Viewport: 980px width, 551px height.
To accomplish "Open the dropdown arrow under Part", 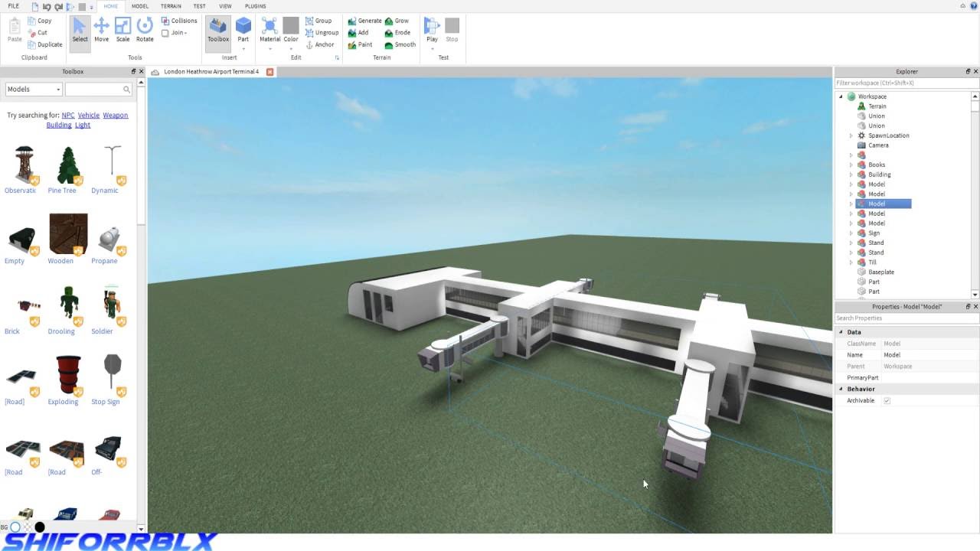I will (x=243, y=48).
